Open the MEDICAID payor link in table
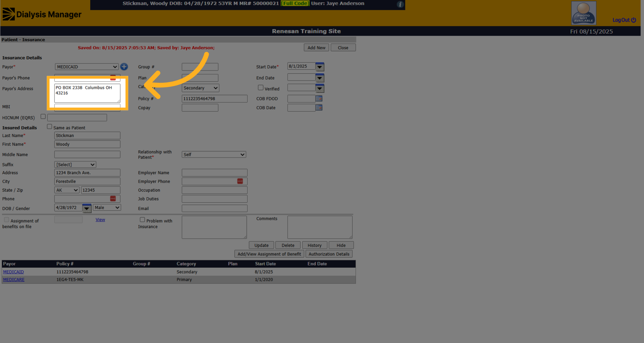 [13, 272]
